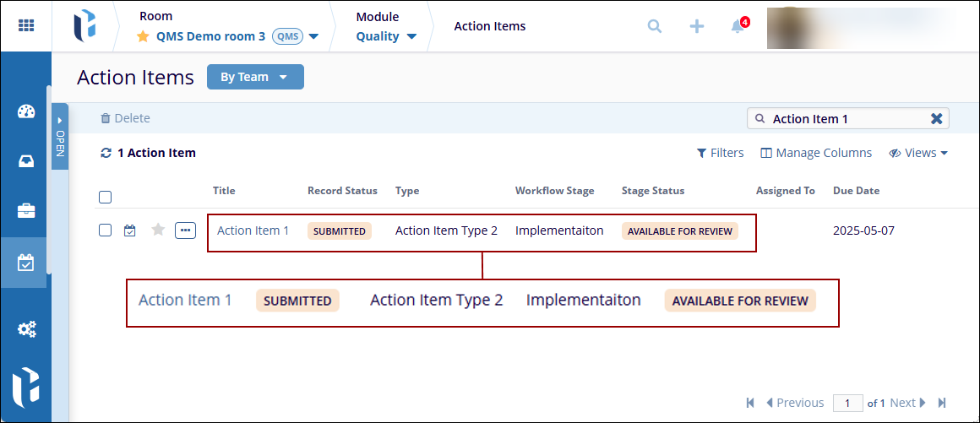Open Manage Columns
Viewport: 980px width, 423px height.
[x=816, y=153]
